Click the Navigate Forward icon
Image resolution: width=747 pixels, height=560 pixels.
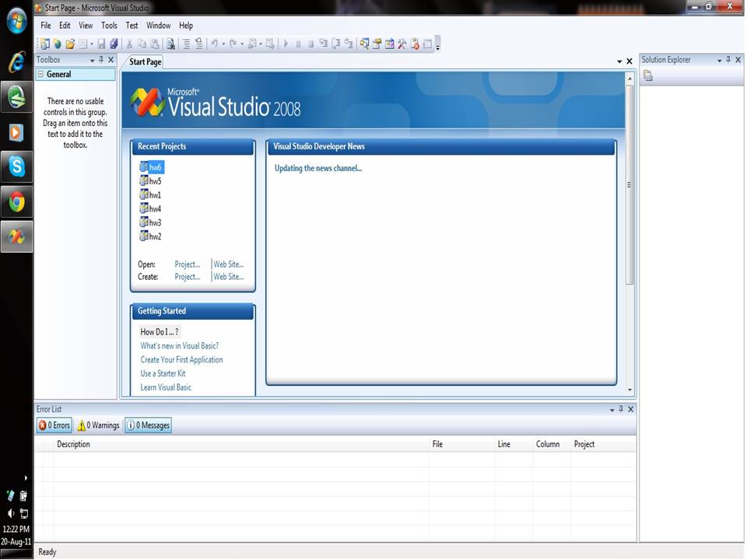(x=270, y=44)
